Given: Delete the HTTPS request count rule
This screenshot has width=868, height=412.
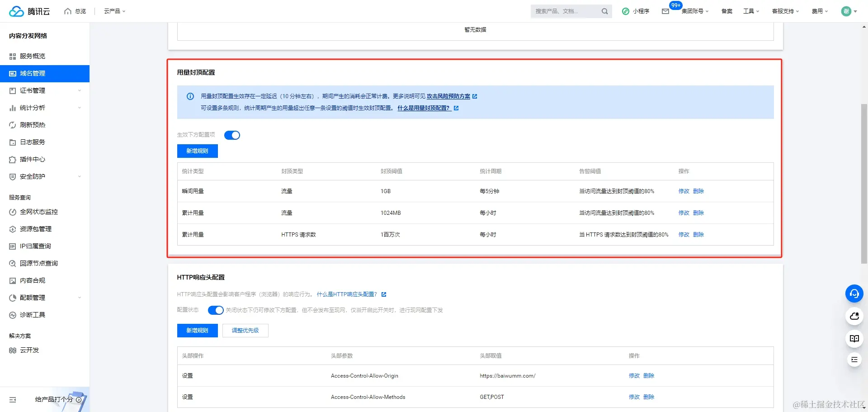Looking at the screenshot, I should [698, 235].
